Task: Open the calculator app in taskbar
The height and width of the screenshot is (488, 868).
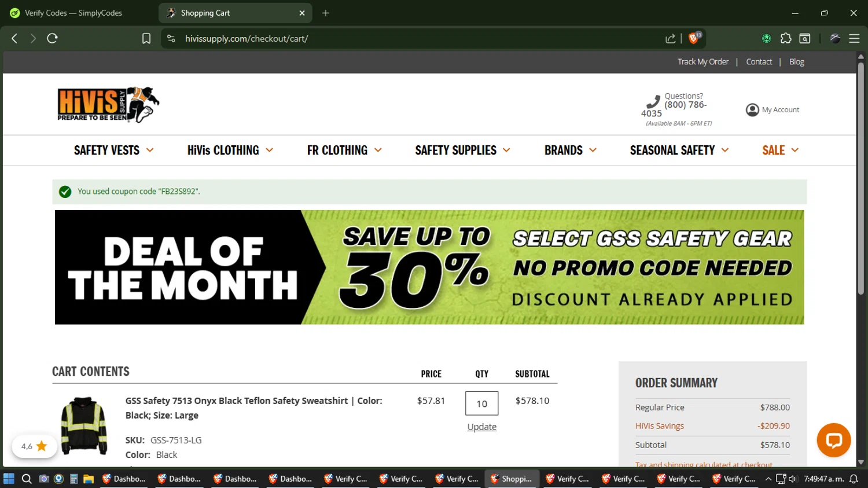Action: pos(73,479)
